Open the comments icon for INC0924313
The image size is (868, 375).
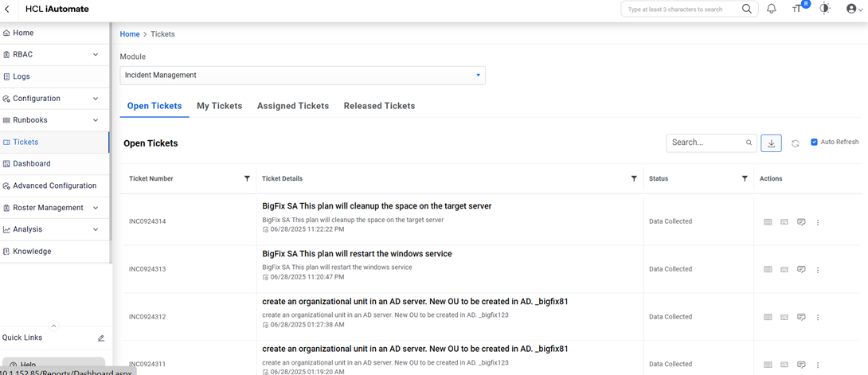(x=801, y=270)
